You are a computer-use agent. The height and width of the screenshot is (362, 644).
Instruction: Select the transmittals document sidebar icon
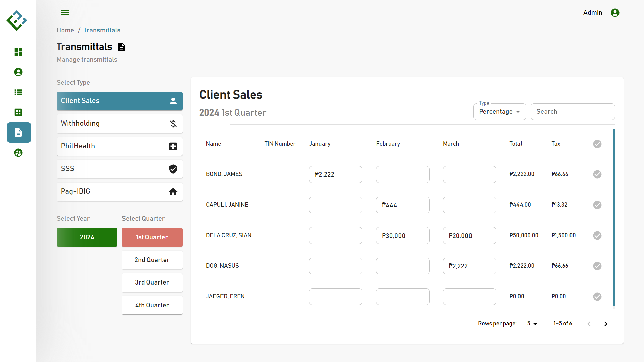click(19, 133)
